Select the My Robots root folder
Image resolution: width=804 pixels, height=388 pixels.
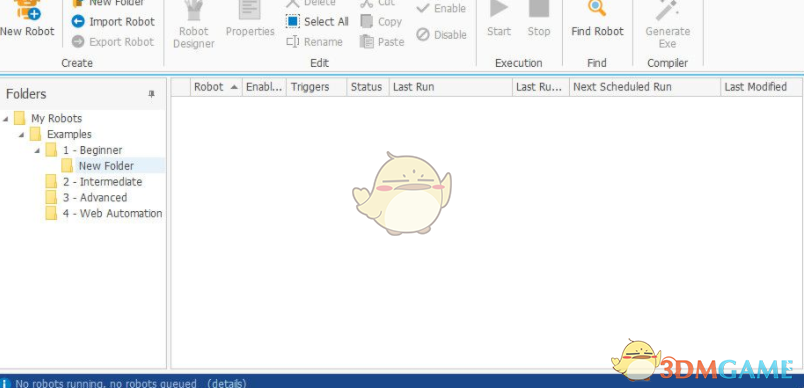pyautogui.click(x=56, y=118)
